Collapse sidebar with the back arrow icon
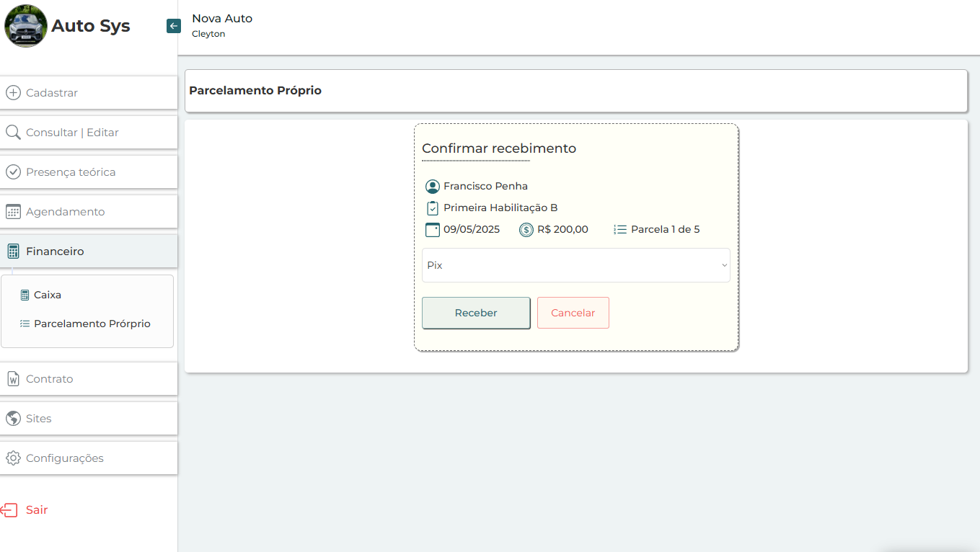Screen dimensions: 980x552 coord(173,26)
